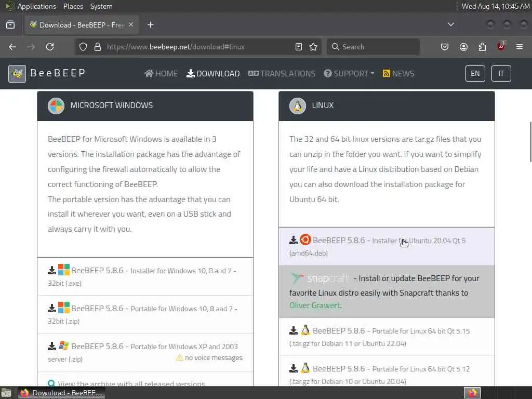Click the Download - BeeBEE... taskbar window button

coord(61,393)
